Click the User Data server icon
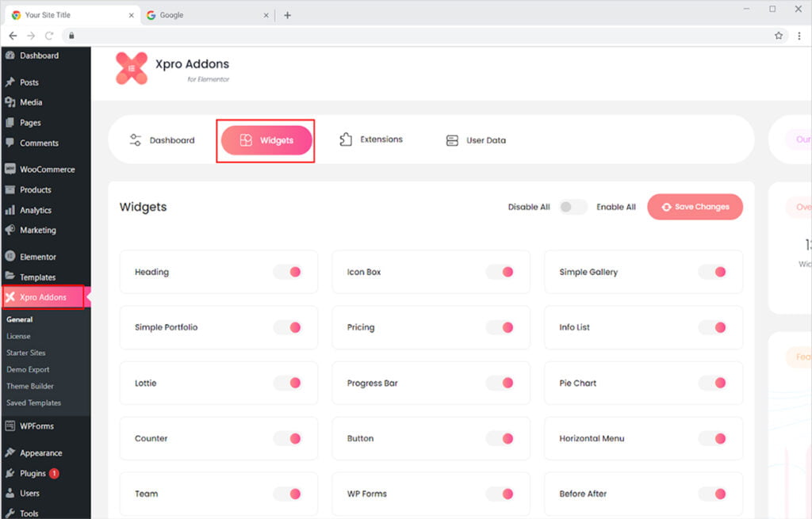812x519 pixels. tap(452, 140)
